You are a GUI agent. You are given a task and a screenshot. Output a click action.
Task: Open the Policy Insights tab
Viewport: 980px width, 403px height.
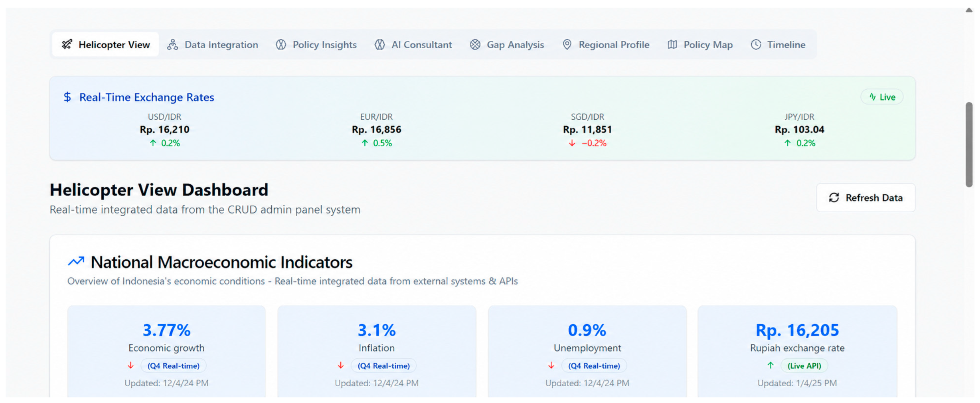tap(316, 44)
